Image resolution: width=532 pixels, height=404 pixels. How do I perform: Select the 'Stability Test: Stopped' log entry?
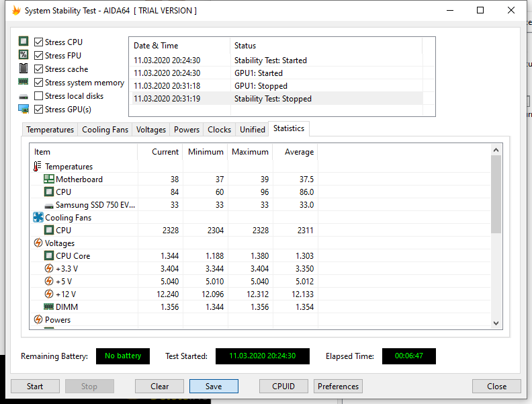coord(276,99)
